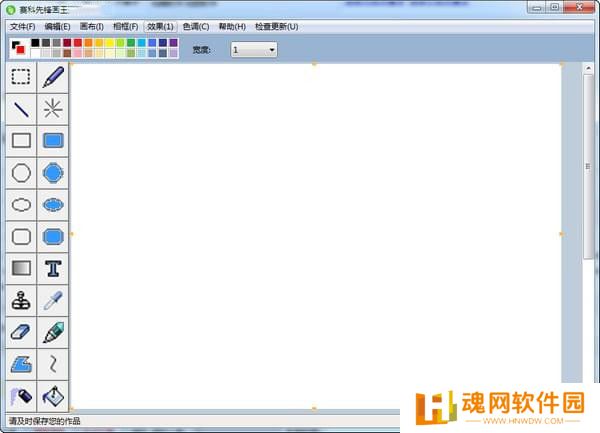600x433 pixels.
Task: Click the canvas right-middle resize handle
Action: click(x=561, y=234)
